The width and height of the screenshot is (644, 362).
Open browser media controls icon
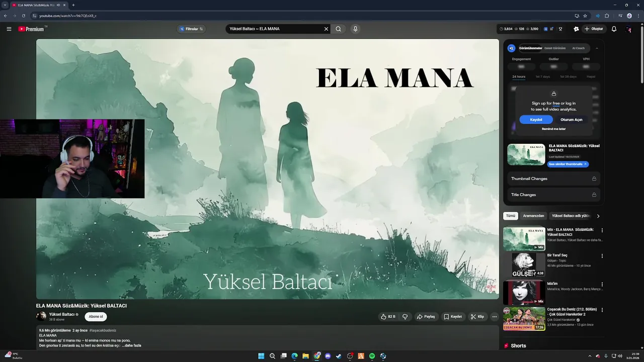pyautogui.click(x=620, y=16)
